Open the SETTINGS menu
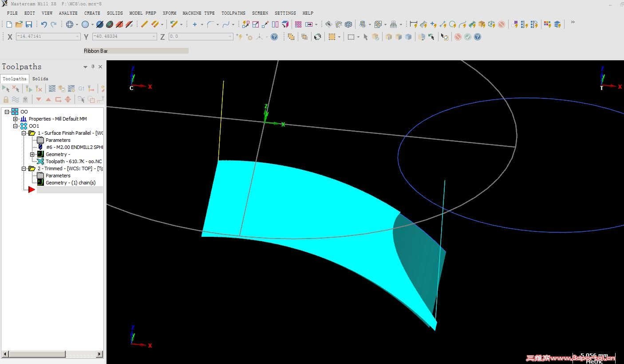Screen dimensions: 624x364 tap(285, 13)
